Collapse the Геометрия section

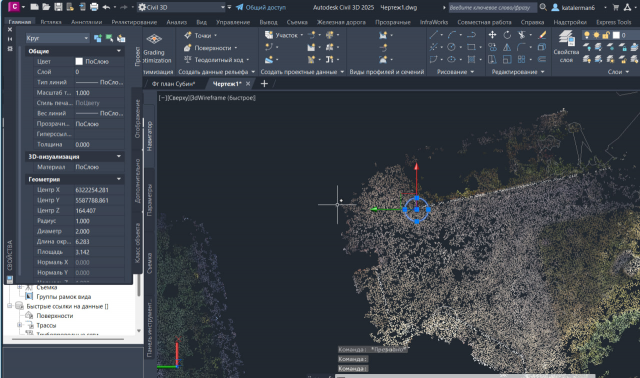pyautogui.click(x=119, y=179)
